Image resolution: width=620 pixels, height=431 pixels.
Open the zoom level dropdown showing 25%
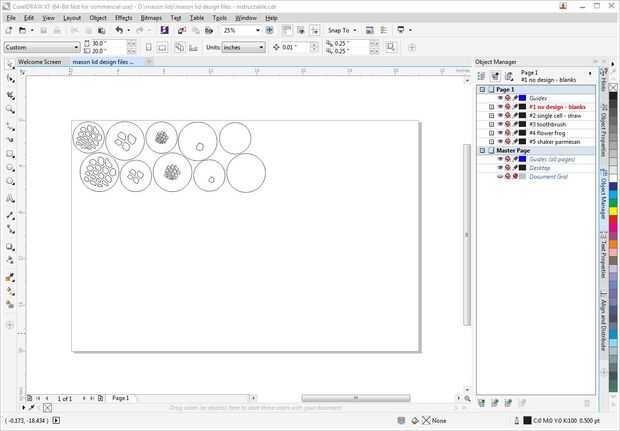pos(258,30)
